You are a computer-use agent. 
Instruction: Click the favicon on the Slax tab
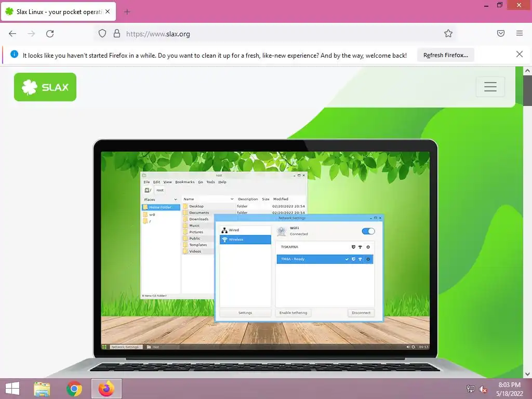point(9,11)
